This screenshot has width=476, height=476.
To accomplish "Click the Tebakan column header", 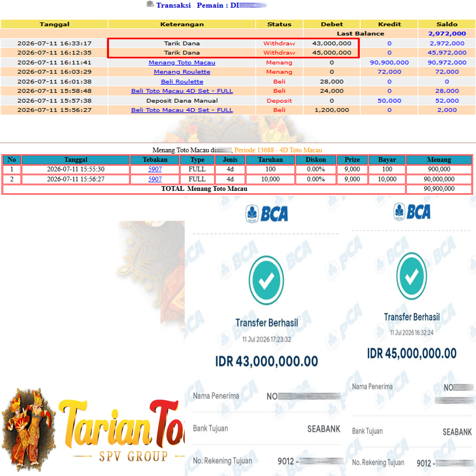I will (155, 159).
